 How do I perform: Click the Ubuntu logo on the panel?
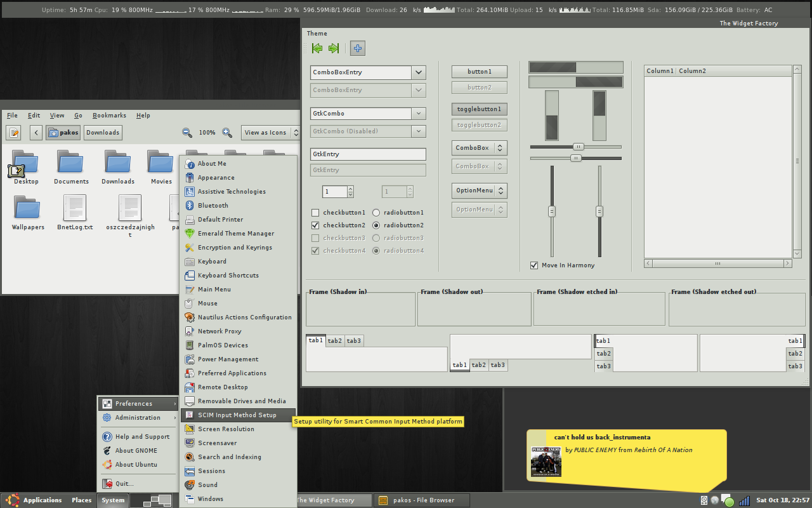coord(13,500)
